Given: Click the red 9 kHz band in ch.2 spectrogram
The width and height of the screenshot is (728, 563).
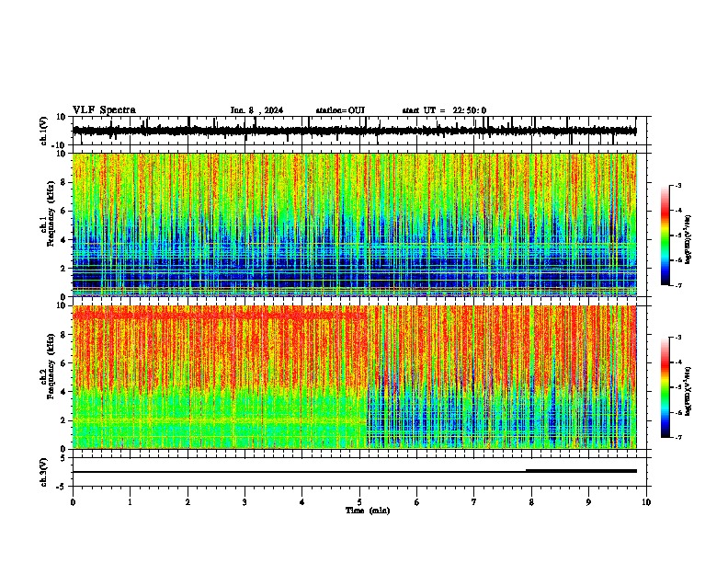Looking at the screenshot, I should click(x=218, y=316).
